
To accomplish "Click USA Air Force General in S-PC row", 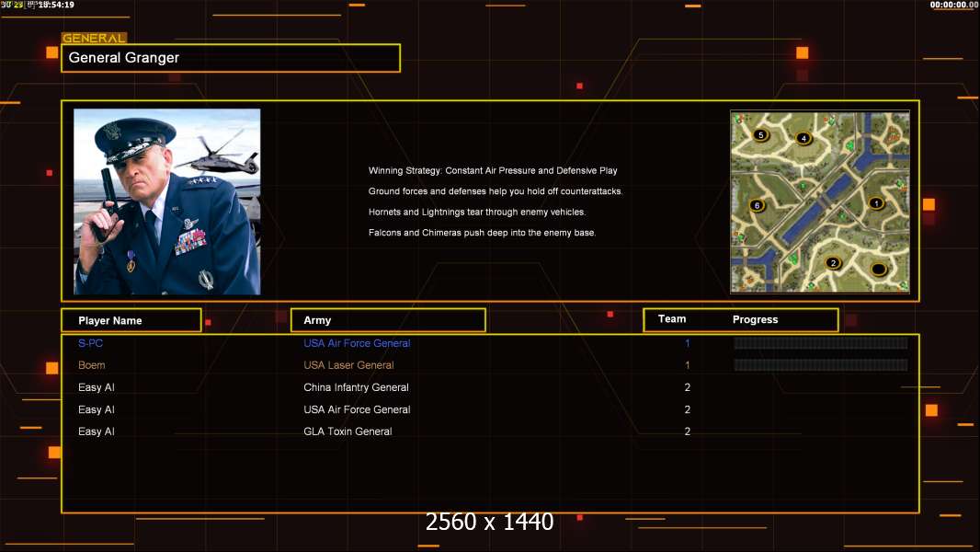I will coord(357,343).
